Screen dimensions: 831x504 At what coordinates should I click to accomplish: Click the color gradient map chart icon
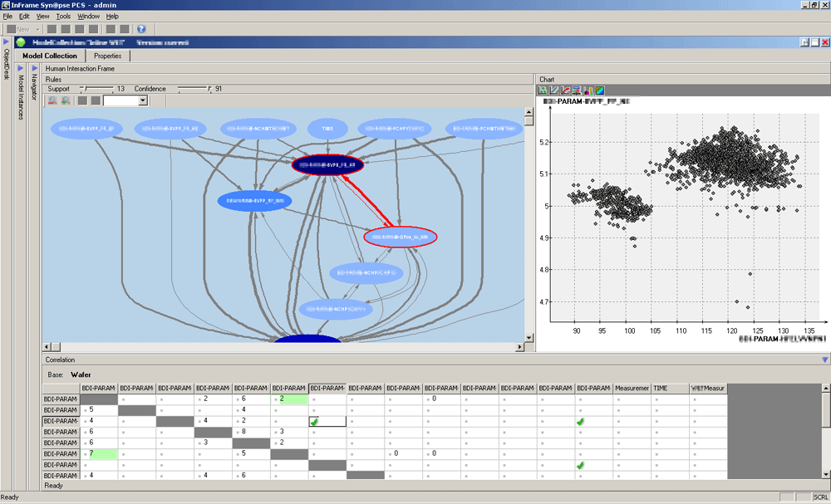point(598,90)
